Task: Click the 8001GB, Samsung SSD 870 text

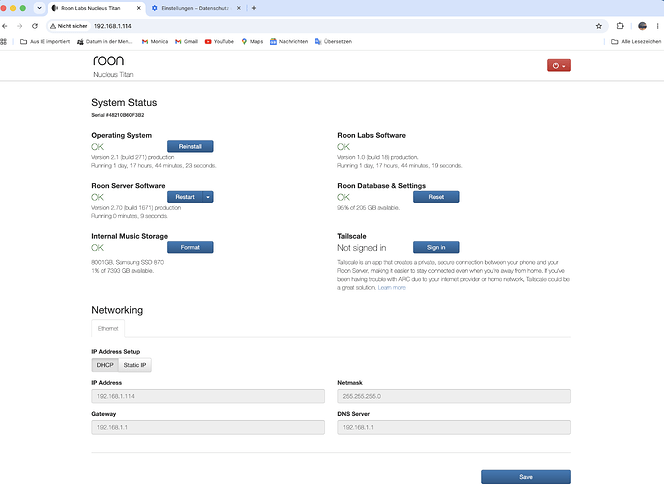Action: coord(127,262)
